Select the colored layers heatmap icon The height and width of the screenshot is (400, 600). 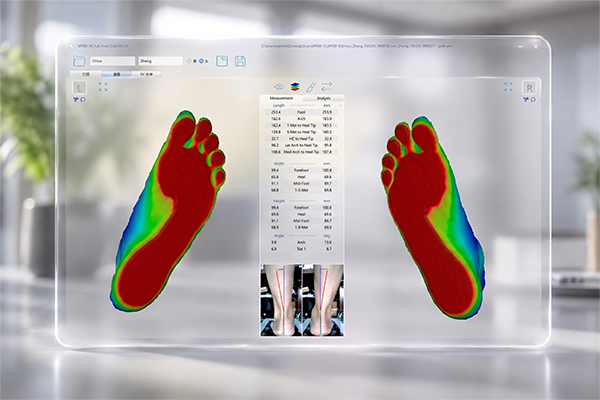tap(295, 87)
